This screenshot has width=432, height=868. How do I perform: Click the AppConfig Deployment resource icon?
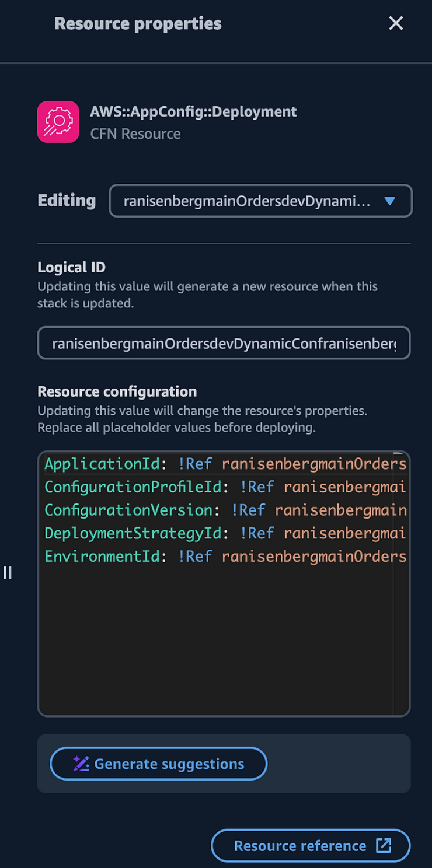[x=58, y=122]
